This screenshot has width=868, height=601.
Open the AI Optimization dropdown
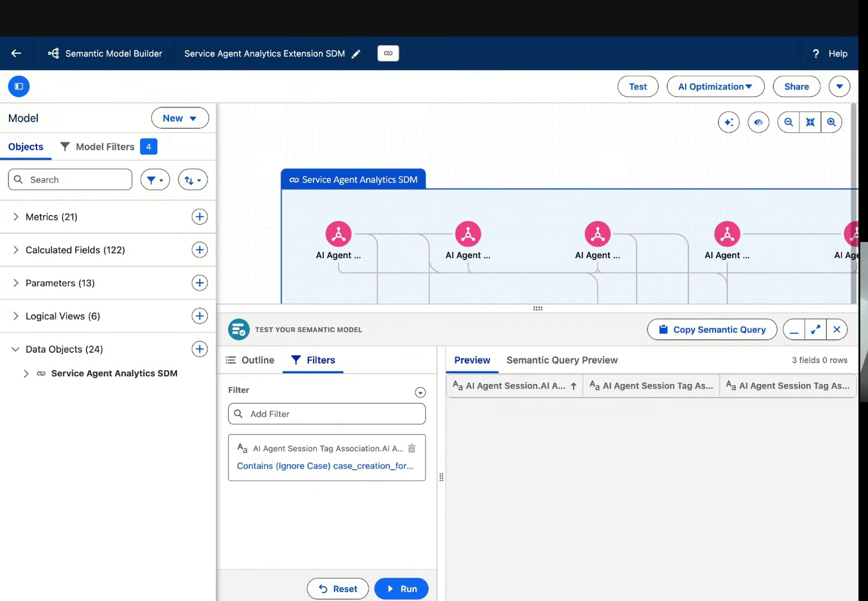click(x=715, y=86)
